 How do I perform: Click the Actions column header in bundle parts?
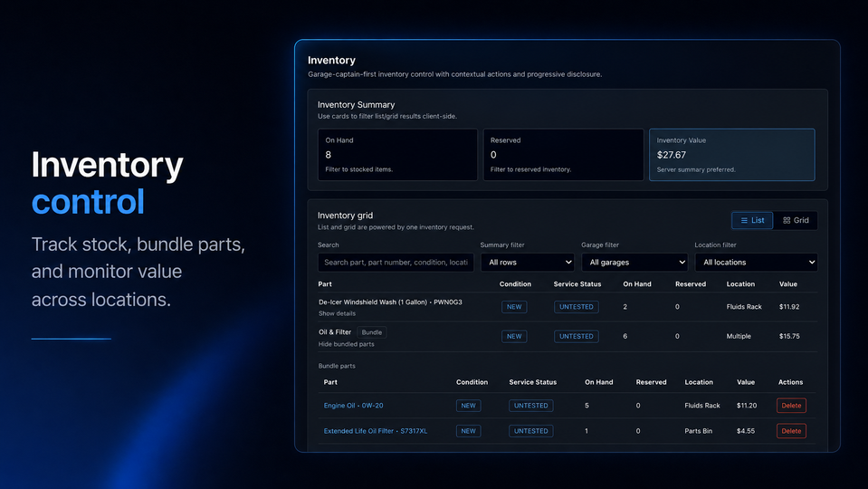[790, 382]
